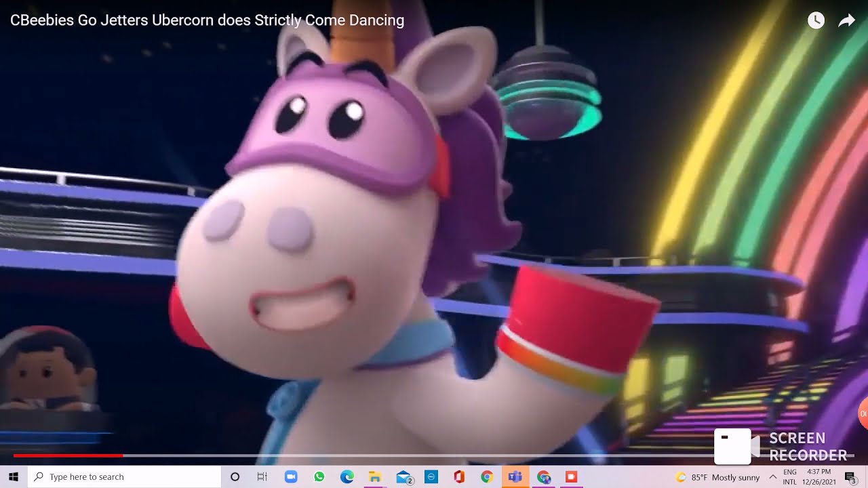Click the orange recording button at right edge
Screen dimensions: 868x488
pos(863,413)
